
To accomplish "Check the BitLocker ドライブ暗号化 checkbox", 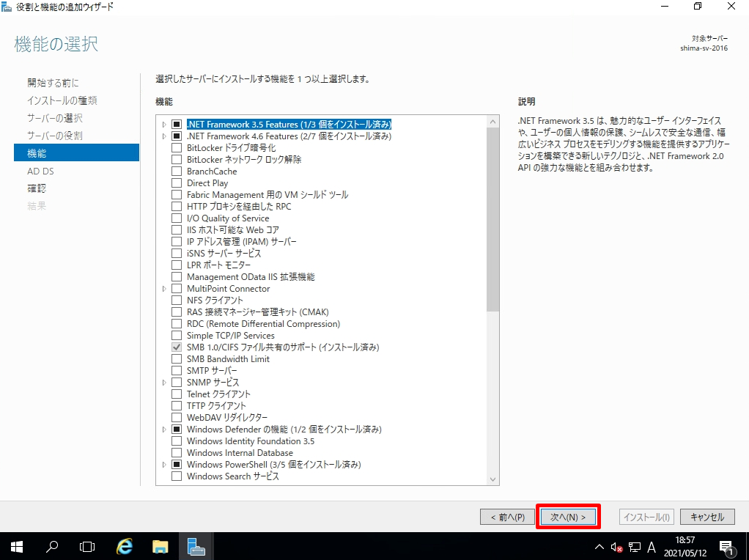I will click(x=177, y=147).
